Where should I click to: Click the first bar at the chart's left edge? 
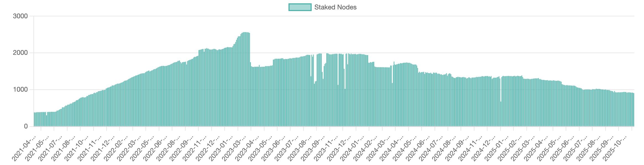[x=34, y=120]
